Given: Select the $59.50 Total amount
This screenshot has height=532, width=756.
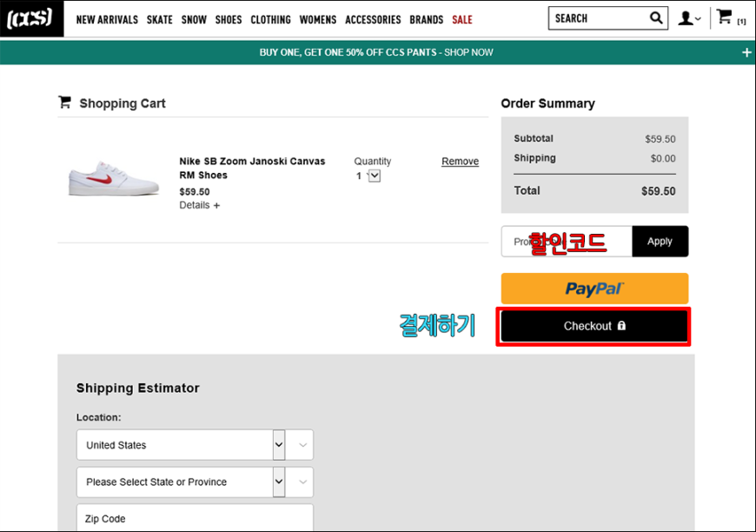Looking at the screenshot, I should tap(658, 191).
